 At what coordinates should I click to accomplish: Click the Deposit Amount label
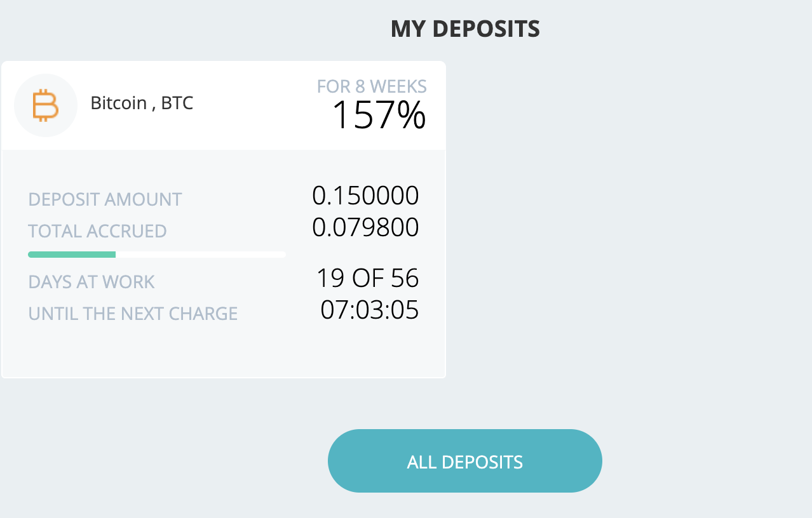click(x=105, y=199)
